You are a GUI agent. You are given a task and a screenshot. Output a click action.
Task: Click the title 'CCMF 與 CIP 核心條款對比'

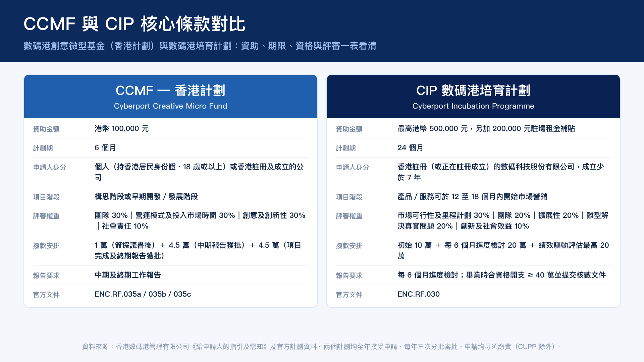[x=135, y=24]
